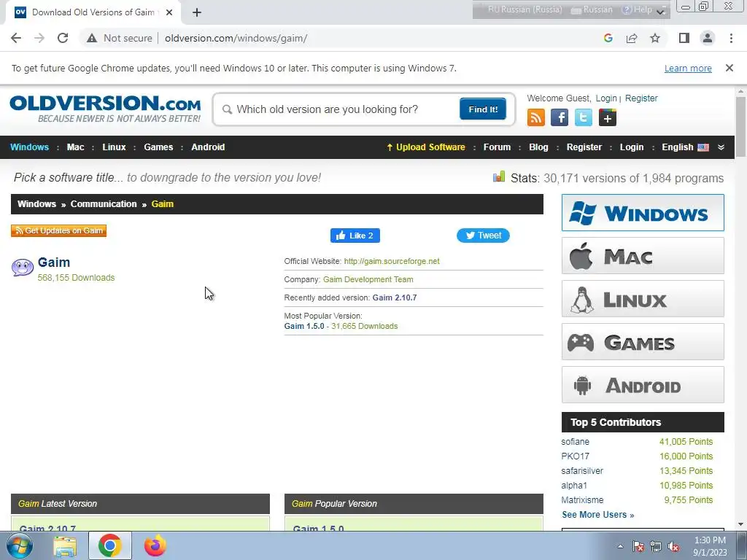Click the OldVersion.com site logo
Viewport: 747px width, 560px height.
click(x=105, y=109)
